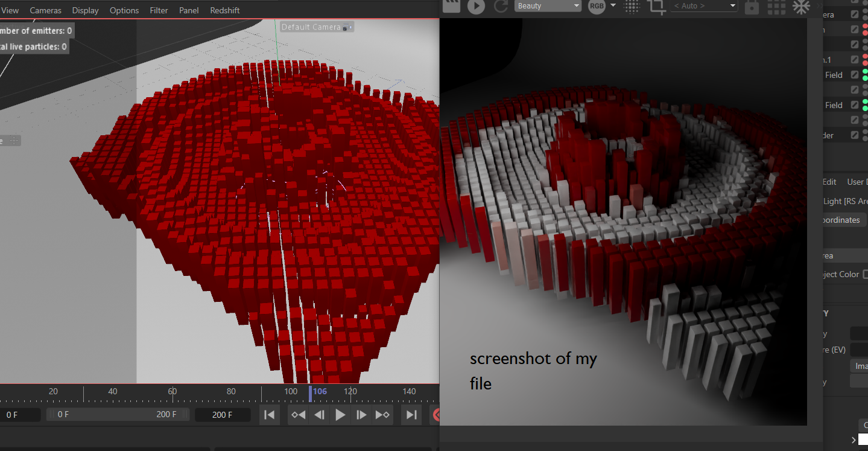Toggle the Object Color checkbox

[x=866, y=274]
